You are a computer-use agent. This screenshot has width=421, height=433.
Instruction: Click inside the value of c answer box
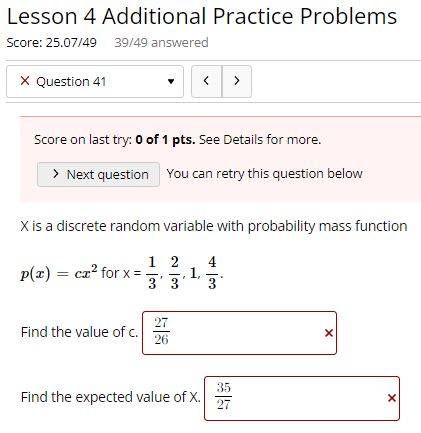pyautogui.click(x=239, y=333)
